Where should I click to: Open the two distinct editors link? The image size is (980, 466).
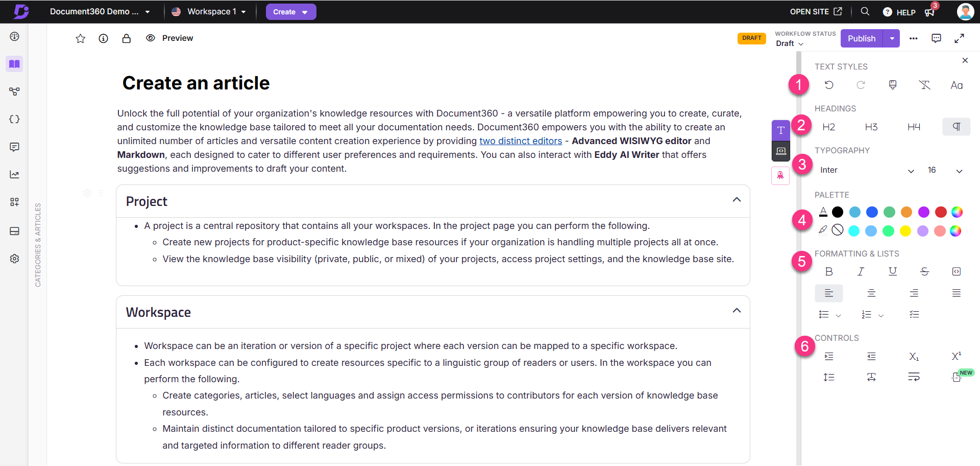pyautogui.click(x=521, y=141)
